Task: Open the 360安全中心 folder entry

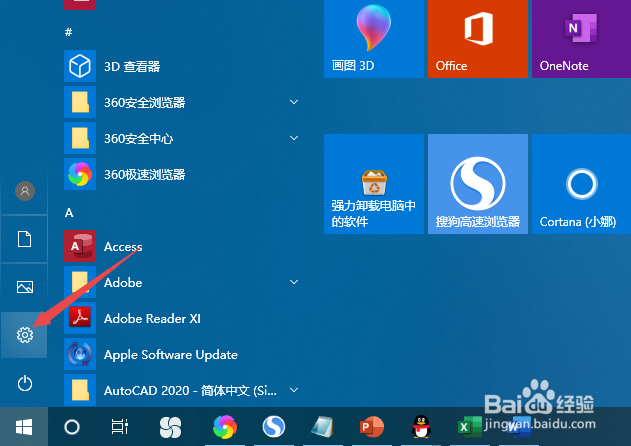Action: click(183, 138)
